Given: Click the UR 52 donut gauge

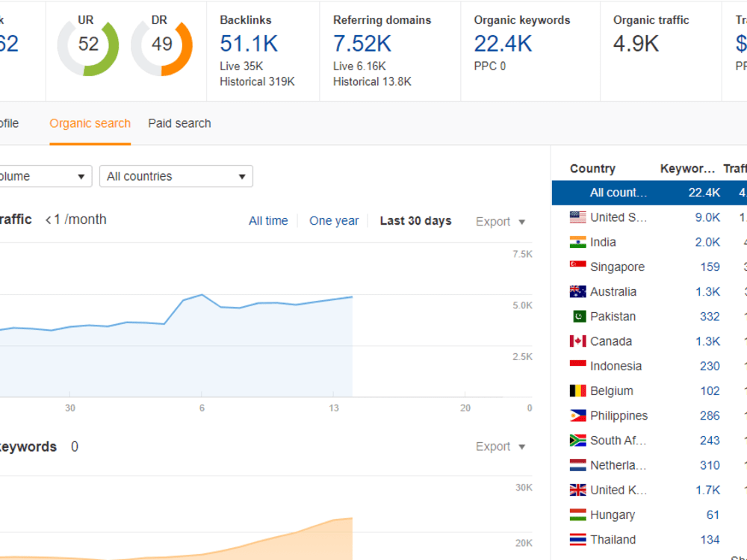Looking at the screenshot, I should (88, 46).
